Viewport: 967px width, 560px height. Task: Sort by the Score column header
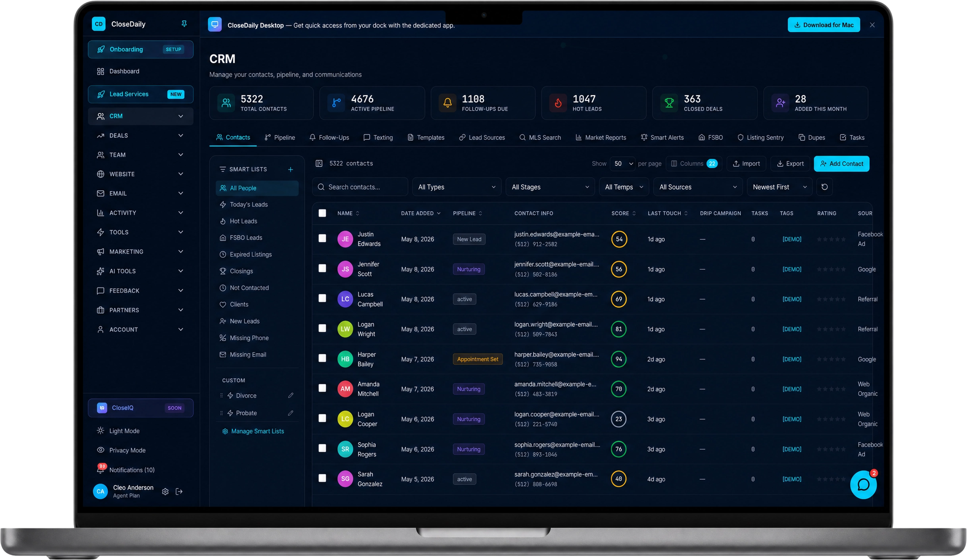pyautogui.click(x=623, y=213)
